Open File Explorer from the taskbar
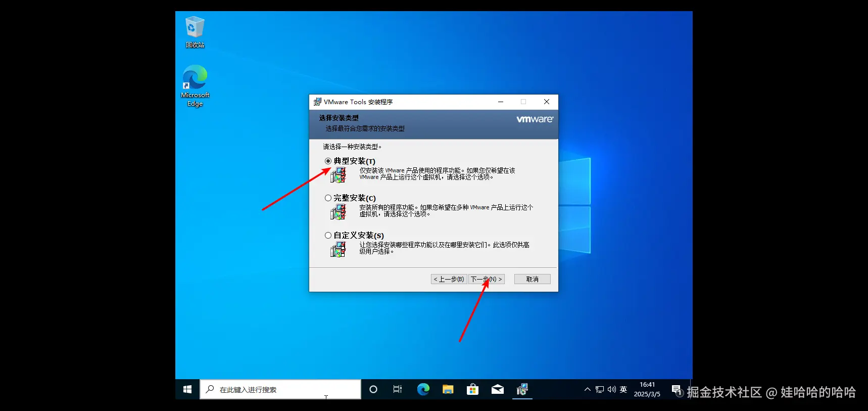The image size is (868, 411). pos(448,389)
